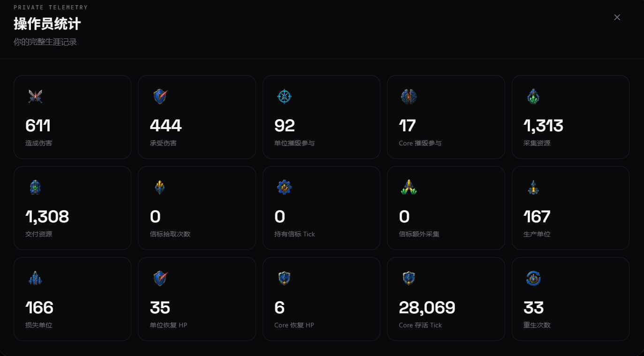Image resolution: width=644 pixels, height=356 pixels.
Task: Click the green crystal icon for 采集资源
Action: tap(533, 97)
